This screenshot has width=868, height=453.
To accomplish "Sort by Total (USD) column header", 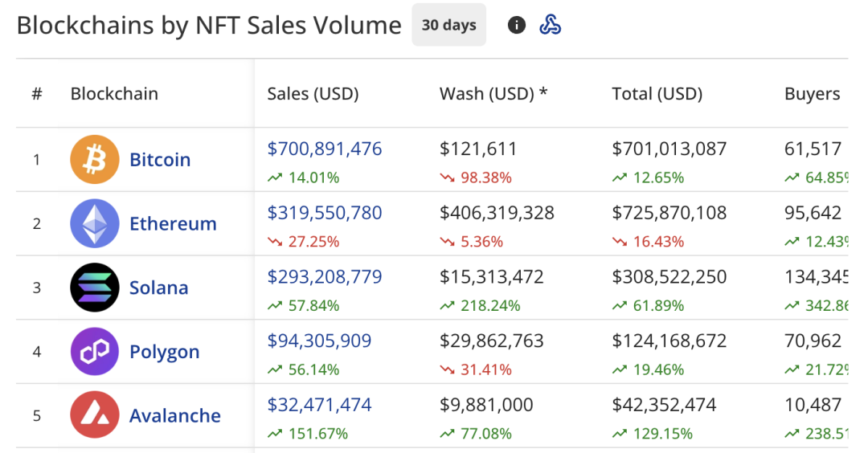I will [657, 94].
